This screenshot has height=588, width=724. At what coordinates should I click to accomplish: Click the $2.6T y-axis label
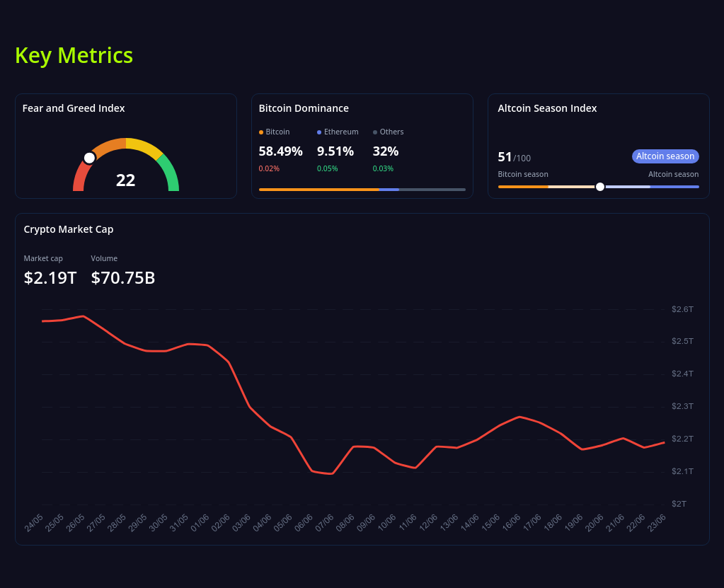[682, 309]
